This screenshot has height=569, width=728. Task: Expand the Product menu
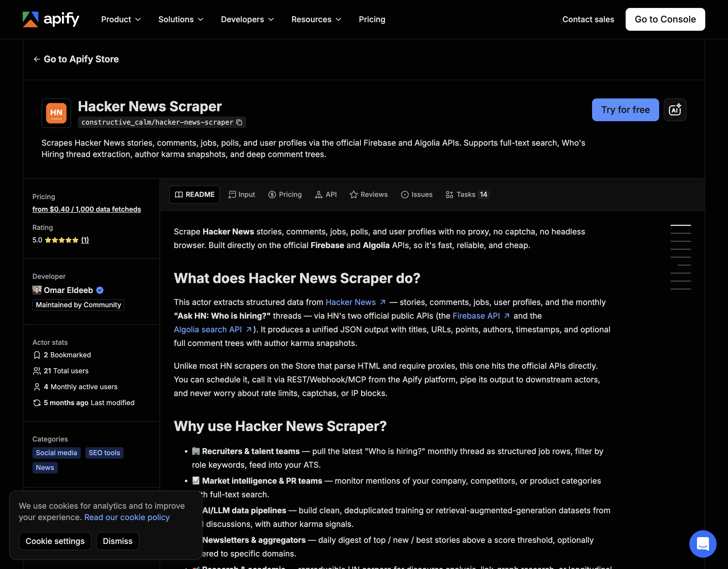[121, 19]
